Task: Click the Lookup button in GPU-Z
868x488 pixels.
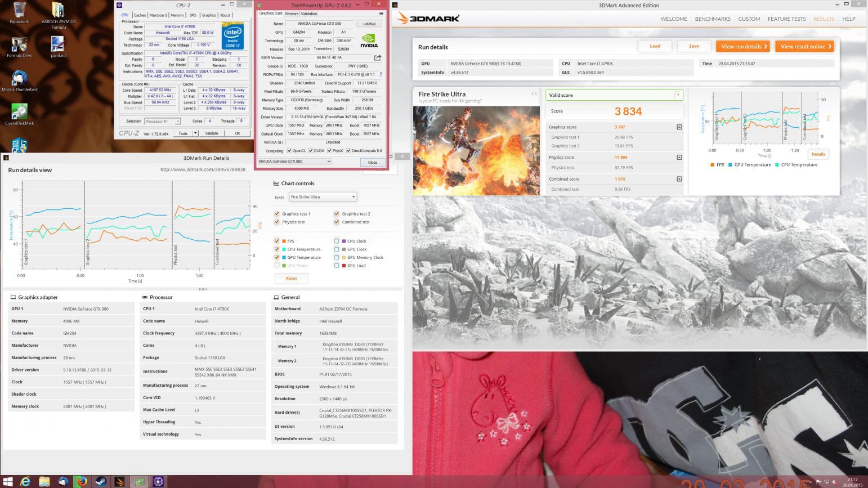Action: pos(369,24)
